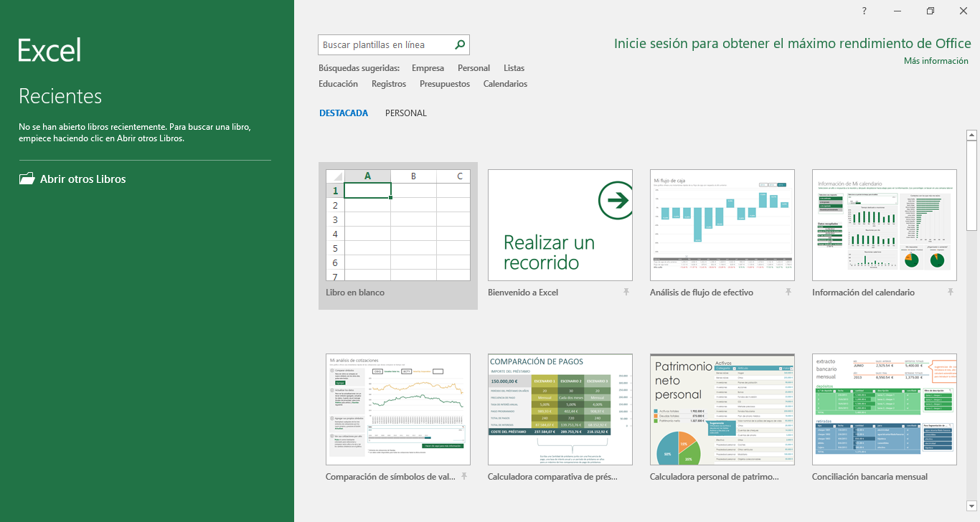Image resolution: width=980 pixels, height=522 pixels.
Task: Pin the Análisis de flujo de efectivo template
Action: click(788, 293)
